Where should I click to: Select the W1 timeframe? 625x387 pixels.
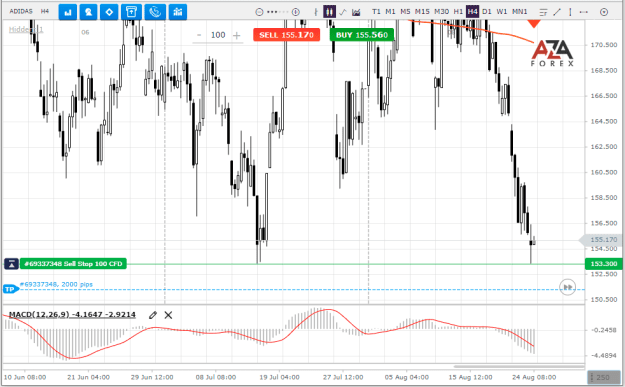[x=502, y=12]
